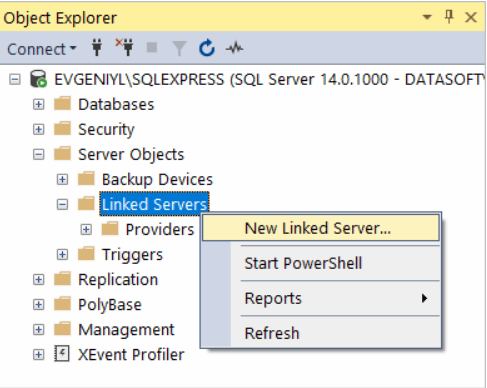487x388 pixels.
Task: Select the highlighted Linked Servers item
Action: [x=154, y=204]
